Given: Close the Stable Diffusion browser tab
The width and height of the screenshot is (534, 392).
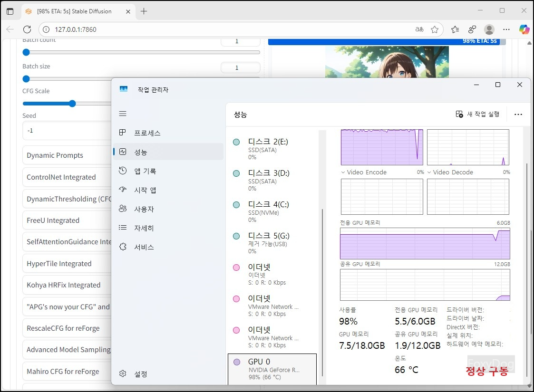Looking at the screenshot, I should click(x=128, y=11).
